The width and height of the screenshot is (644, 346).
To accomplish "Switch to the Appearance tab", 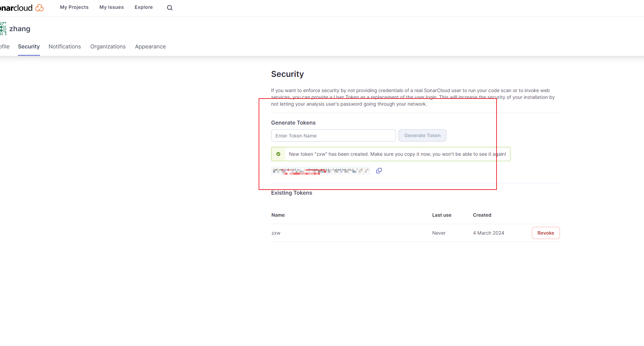I will pyautogui.click(x=150, y=47).
